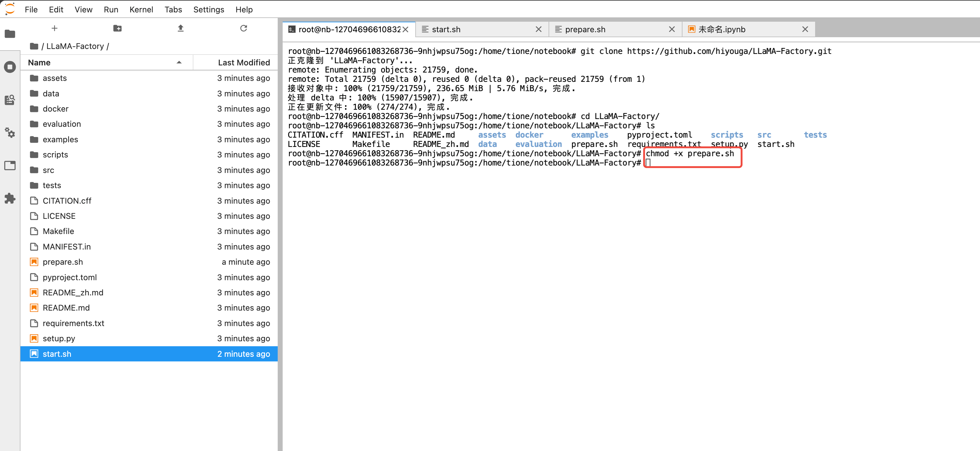This screenshot has width=980, height=451.
Task: Select the Makefile file
Action: point(149,231)
